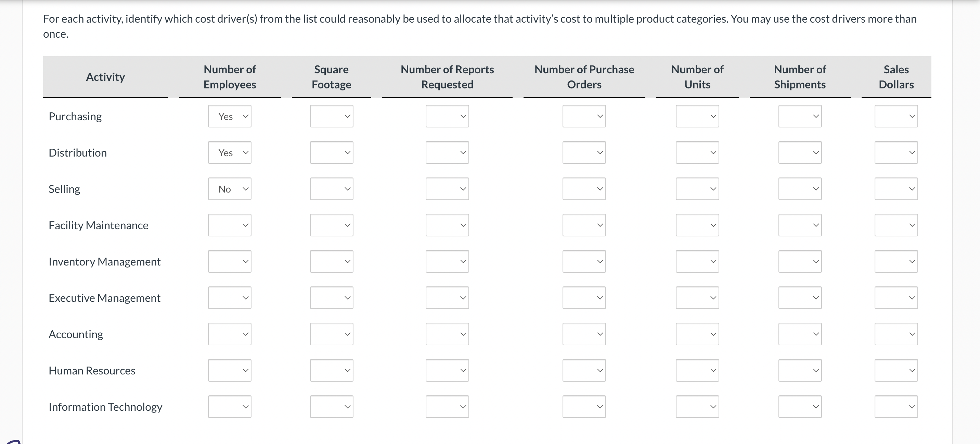Open the Sales Dollars dropdown for Selling
Screen dimensions: 980x444
coord(896,188)
